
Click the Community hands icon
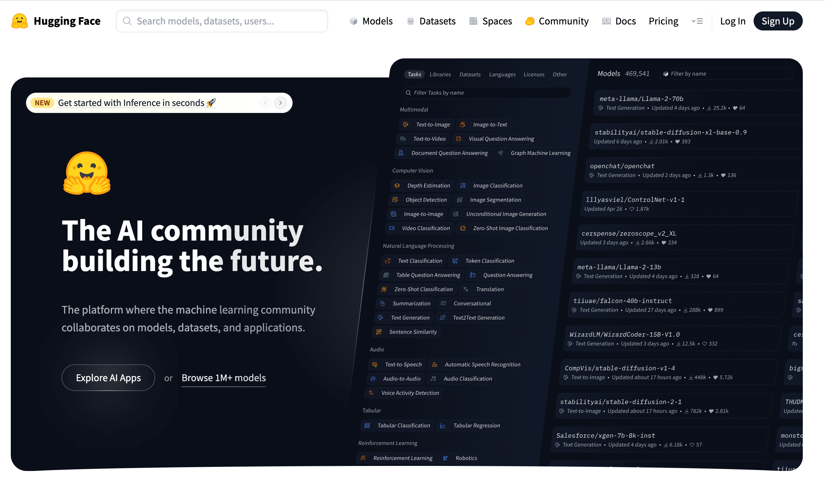530,21
